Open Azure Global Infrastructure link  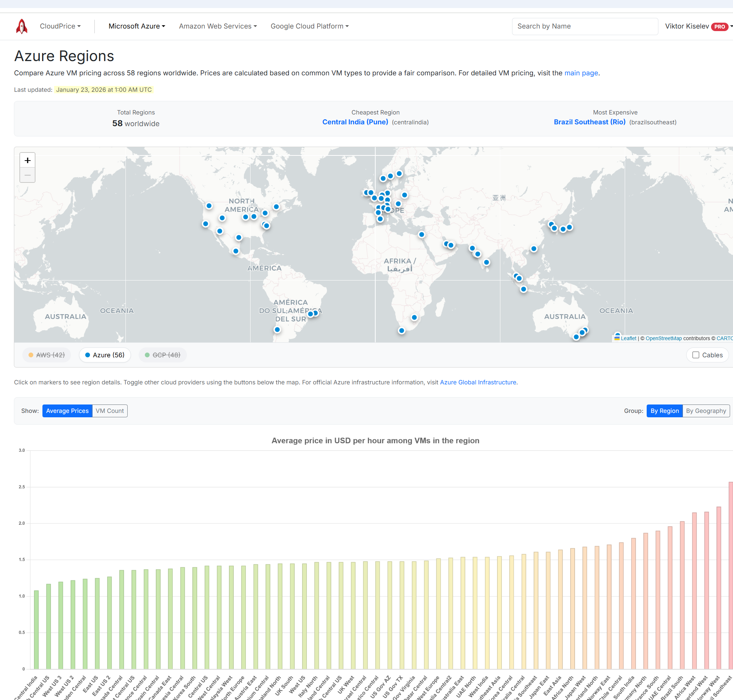[x=478, y=382]
